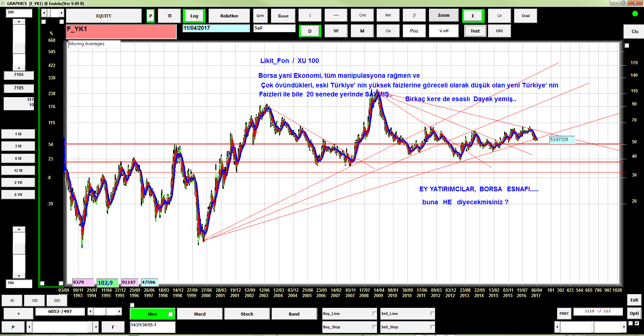Click the Cls button
Image resolution: width=644 pixels, height=336 pixels.
tap(635, 31)
